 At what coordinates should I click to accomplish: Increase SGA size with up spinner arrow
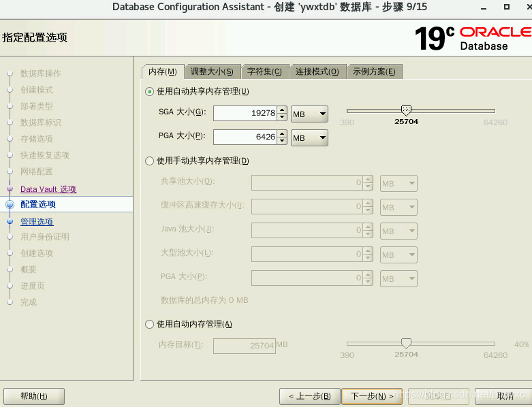point(282,110)
